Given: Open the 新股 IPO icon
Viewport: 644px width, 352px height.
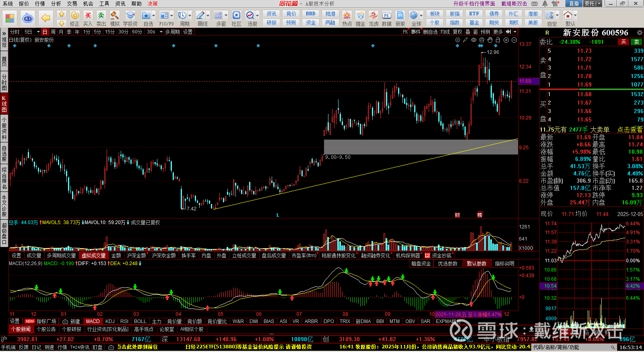Looking at the screenshot, I should (x=400, y=15).
